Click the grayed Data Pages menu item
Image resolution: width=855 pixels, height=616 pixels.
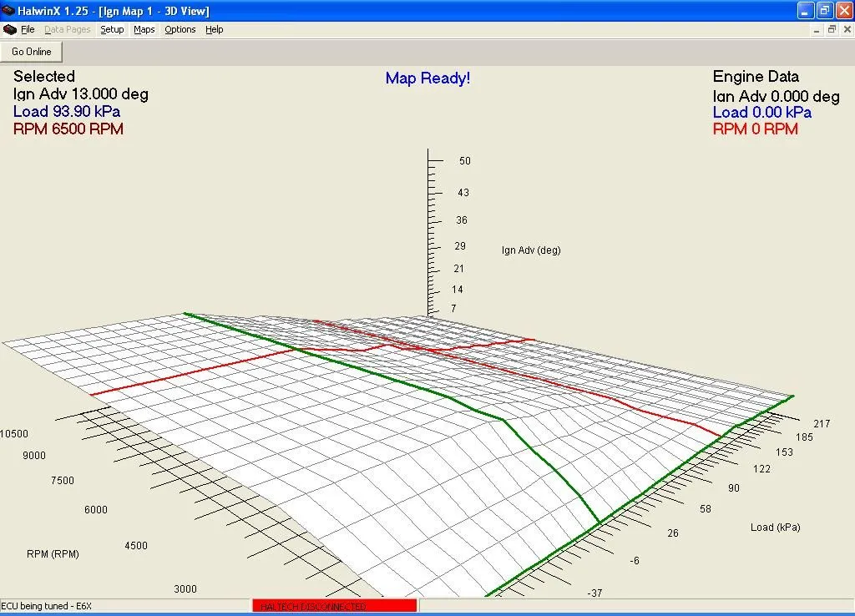(67, 29)
